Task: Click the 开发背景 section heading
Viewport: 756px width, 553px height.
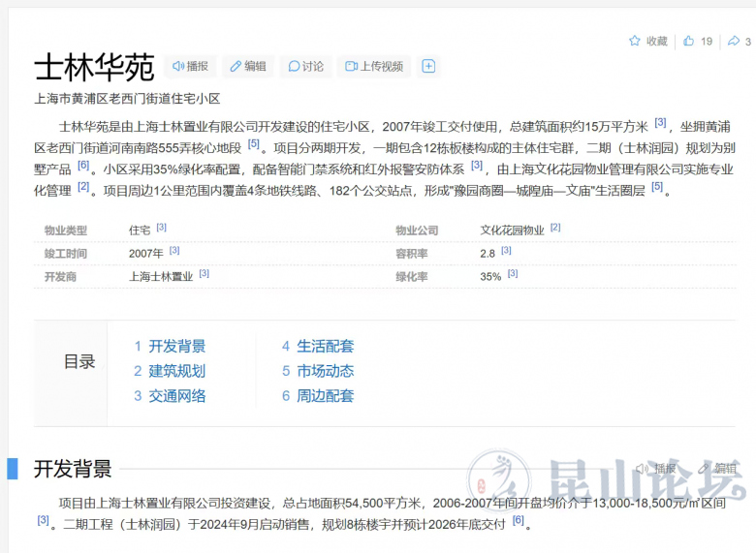Action: click(x=73, y=470)
